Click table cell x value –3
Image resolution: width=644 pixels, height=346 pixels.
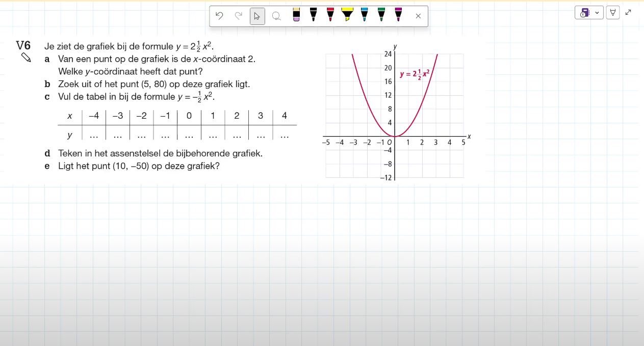(118, 116)
